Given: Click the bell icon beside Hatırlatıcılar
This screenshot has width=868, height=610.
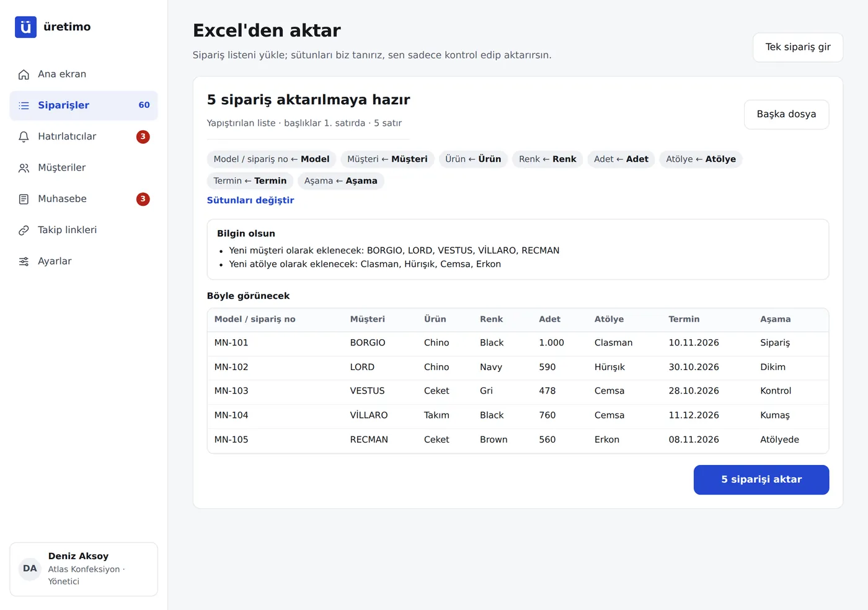Looking at the screenshot, I should pyautogui.click(x=24, y=136).
